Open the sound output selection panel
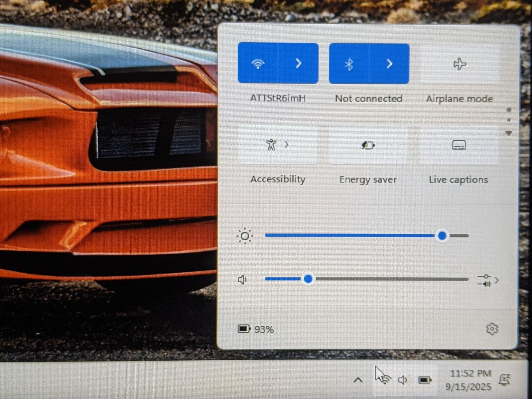532x399 pixels. point(488,280)
